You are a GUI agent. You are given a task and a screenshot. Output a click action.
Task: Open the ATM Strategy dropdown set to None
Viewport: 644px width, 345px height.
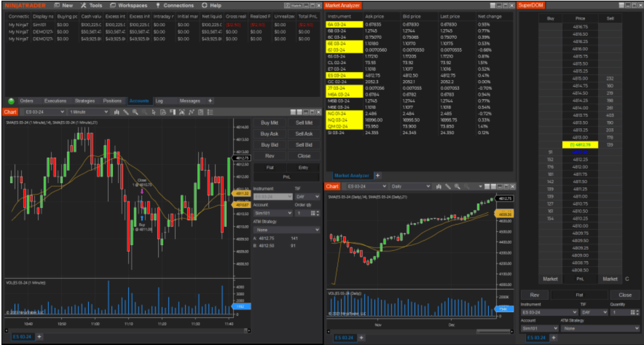pos(286,230)
